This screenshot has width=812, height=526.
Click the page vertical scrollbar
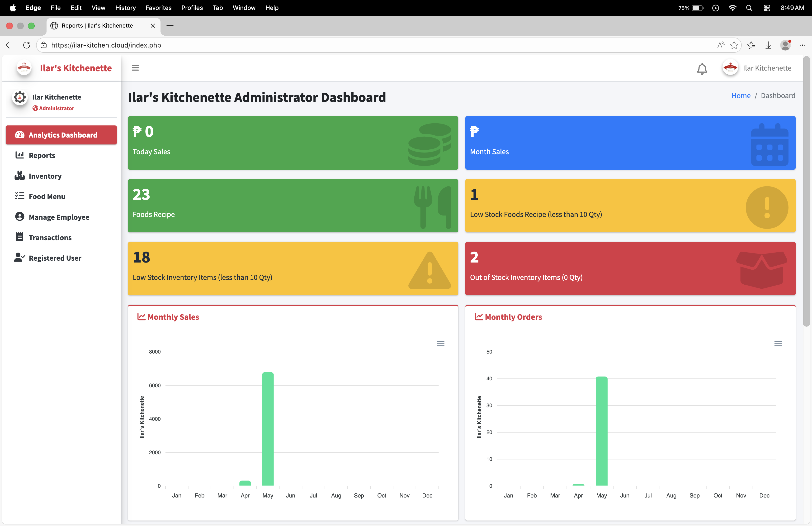pos(806,191)
